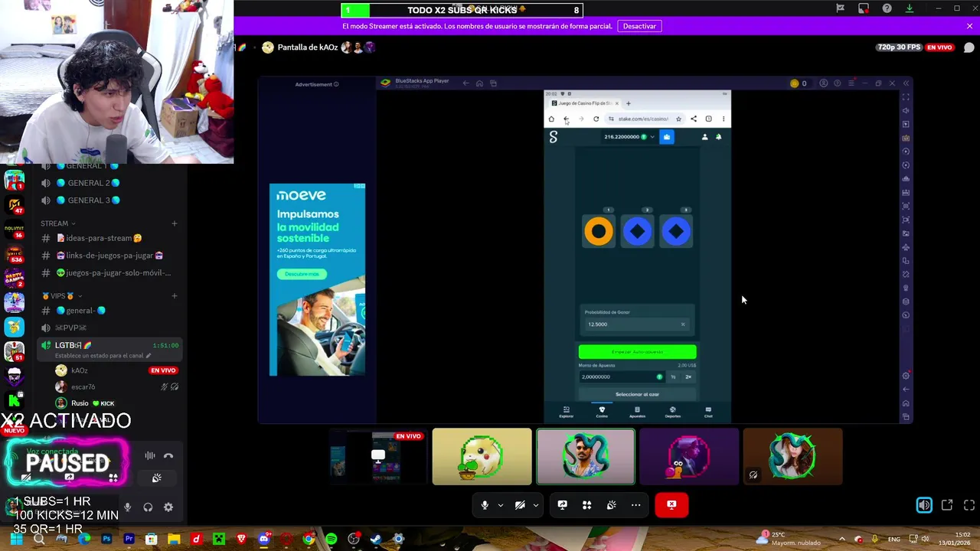The height and width of the screenshot is (551, 980).
Task: Click Seleccionar al azar button
Action: (637, 394)
